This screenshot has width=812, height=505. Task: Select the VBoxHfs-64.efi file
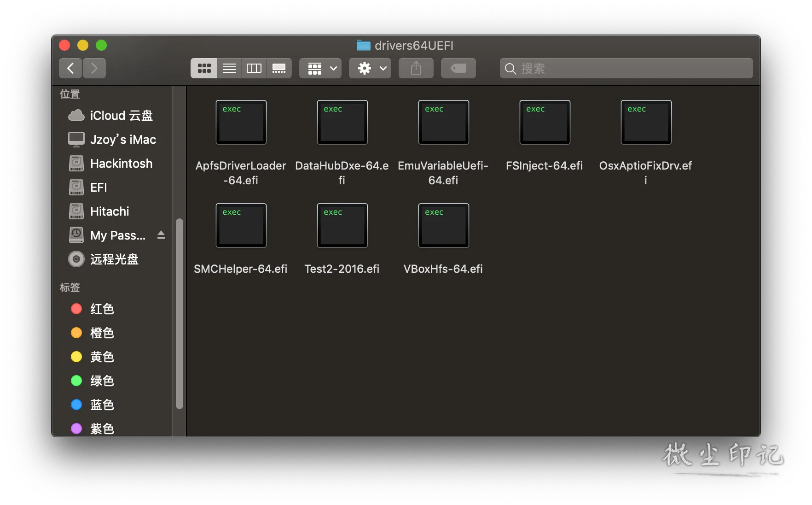click(x=443, y=225)
